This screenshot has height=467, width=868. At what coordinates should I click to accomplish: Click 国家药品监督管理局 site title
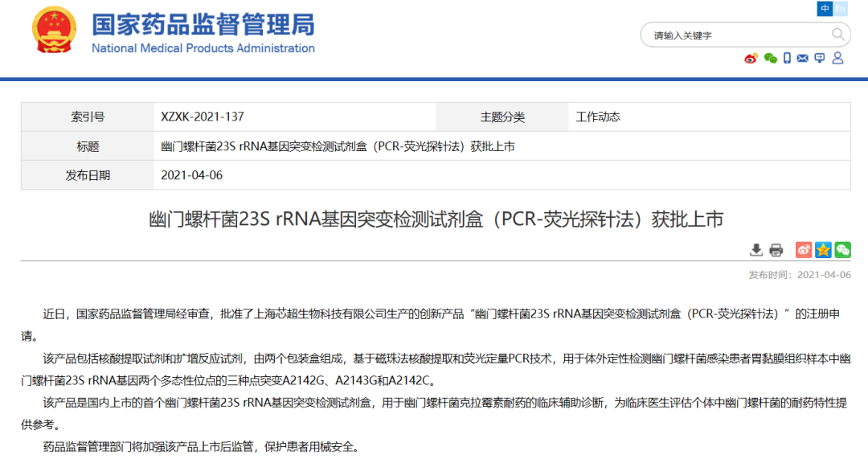tap(203, 25)
